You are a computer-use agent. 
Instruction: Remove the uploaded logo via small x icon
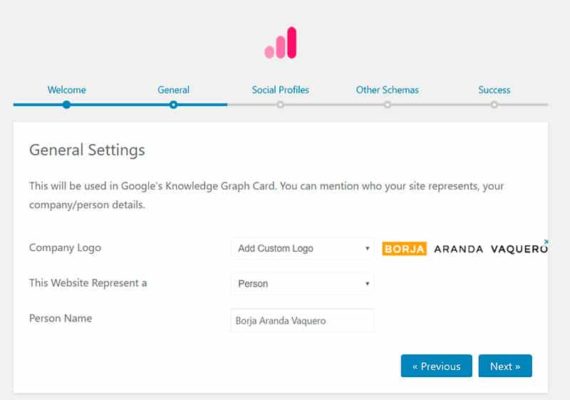pyautogui.click(x=546, y=242)
